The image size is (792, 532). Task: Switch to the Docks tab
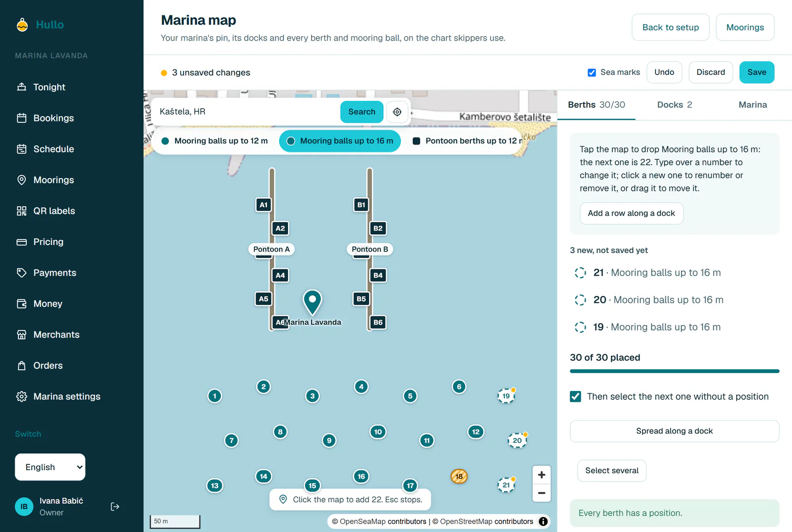[674, 105]
